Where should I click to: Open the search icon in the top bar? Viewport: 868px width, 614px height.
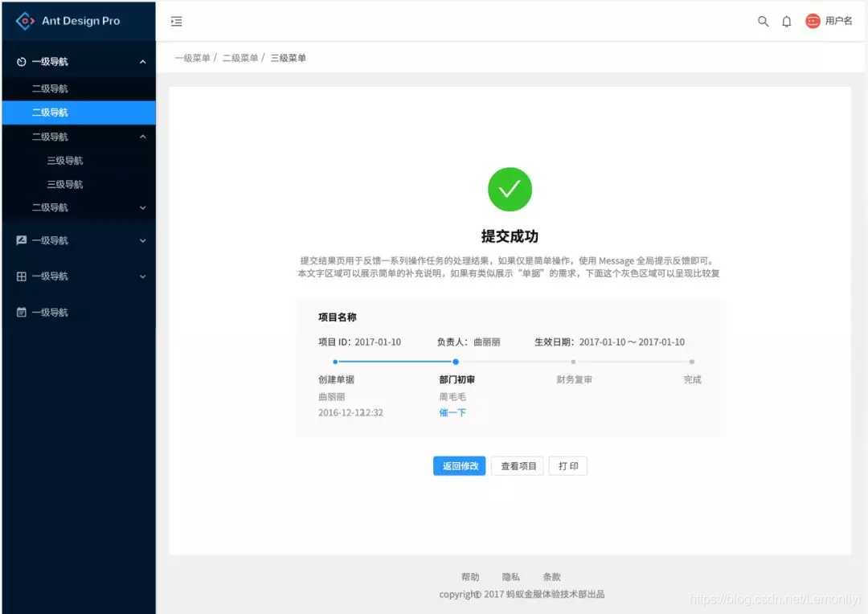point(763,22)
